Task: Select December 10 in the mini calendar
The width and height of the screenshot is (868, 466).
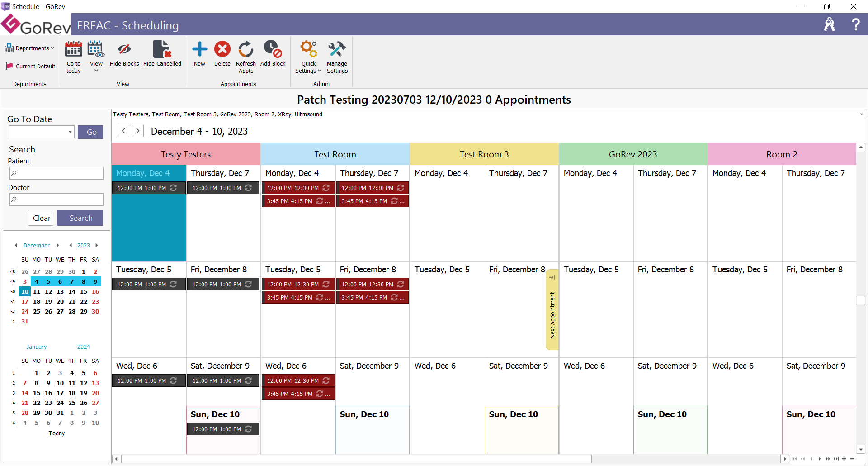Action: pyautogui.click(x=25, y=291)
